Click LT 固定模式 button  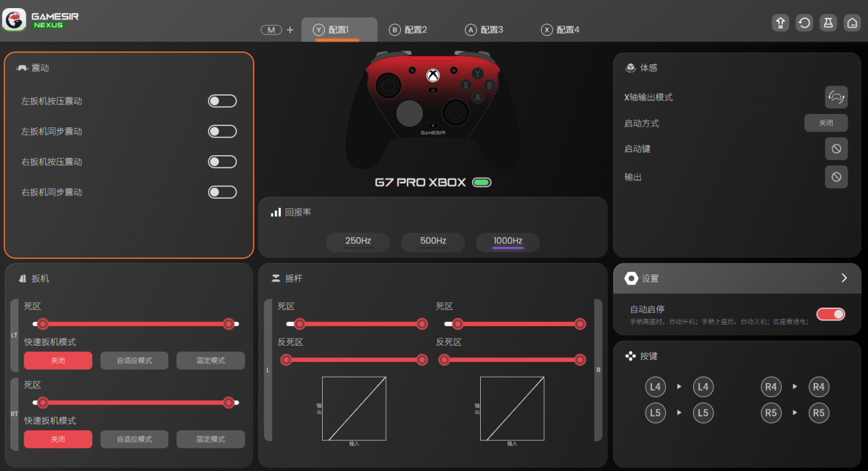coord(211,361)
